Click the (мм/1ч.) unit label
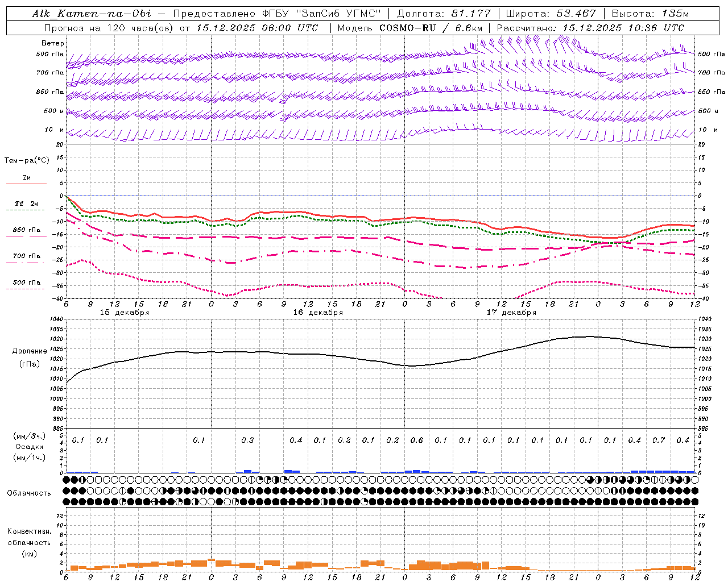 pos(29,458)
